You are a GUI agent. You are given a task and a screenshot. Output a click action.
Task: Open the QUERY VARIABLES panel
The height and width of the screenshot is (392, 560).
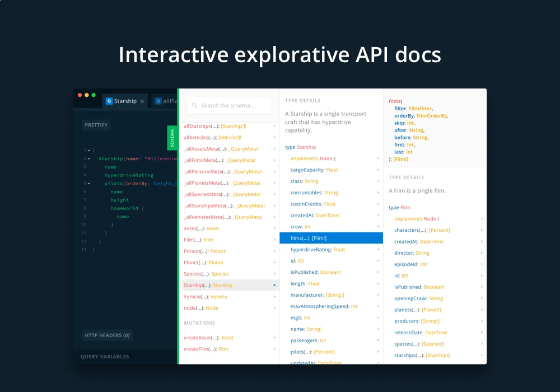(104, 356)
